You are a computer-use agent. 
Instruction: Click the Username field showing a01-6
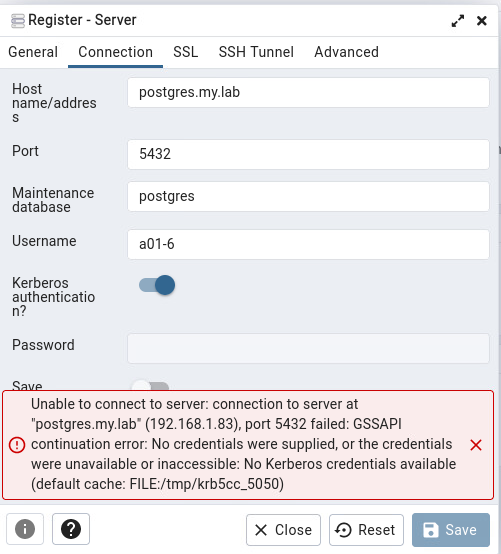click(308, 244)
